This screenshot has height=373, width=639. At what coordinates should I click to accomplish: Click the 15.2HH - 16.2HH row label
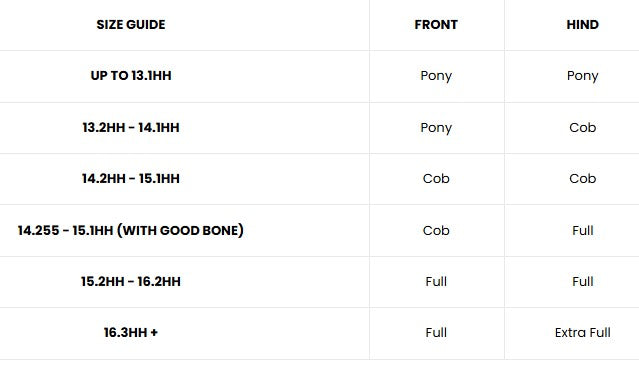pyautogui.click(x=131, y=281)
